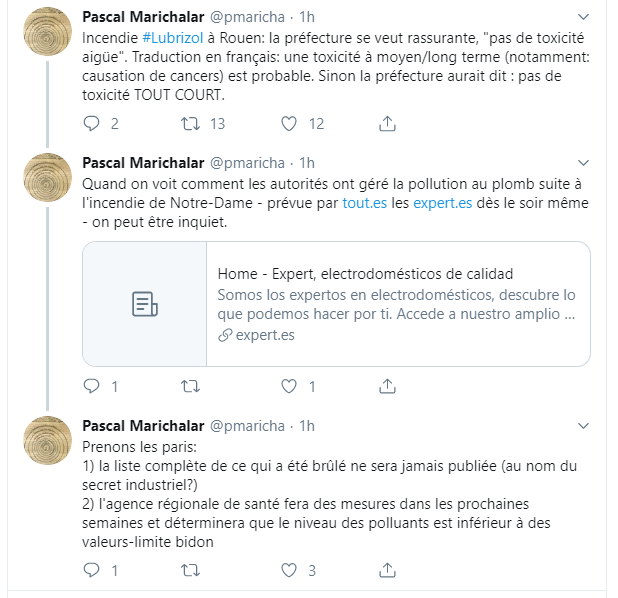
Task: Reply to the first tweet about Lubrizol
Action: point(92,124)
